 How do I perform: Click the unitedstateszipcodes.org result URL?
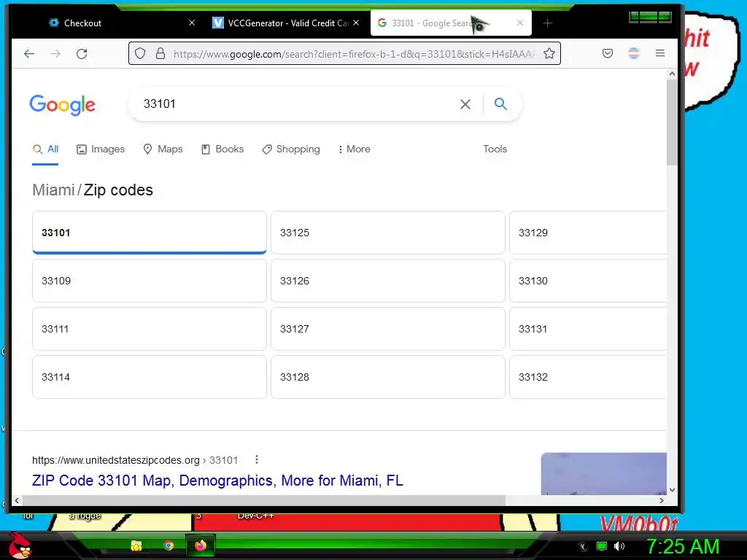135,460
